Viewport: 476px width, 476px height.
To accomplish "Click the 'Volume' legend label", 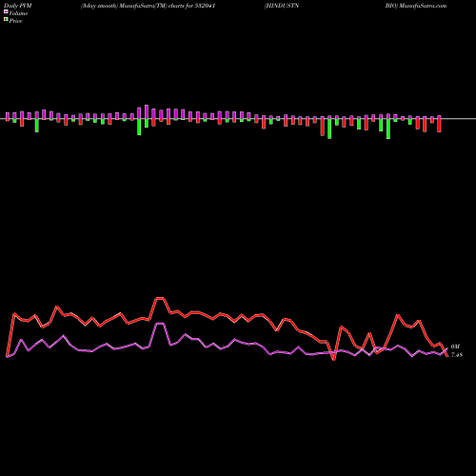I will (x=18, y=13).
